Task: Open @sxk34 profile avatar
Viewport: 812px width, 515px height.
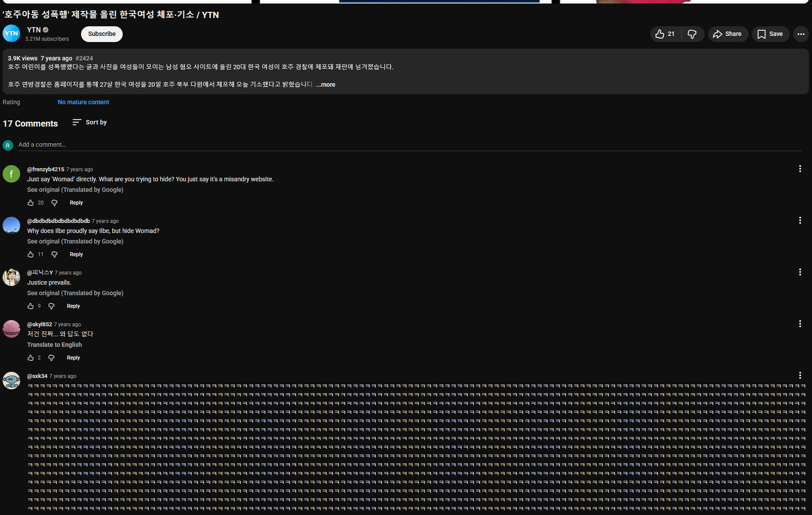Action: pyautogui.click(x=11, y=381)
